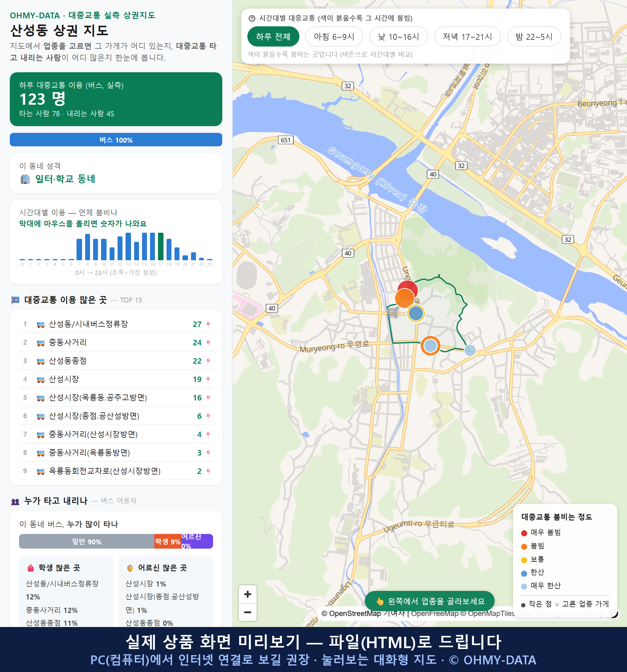Image resolution: width=627 pixels, height=672 pixels.
Task: Click the 매우 붐빔 red legend entry
Action: click(541, 532)
